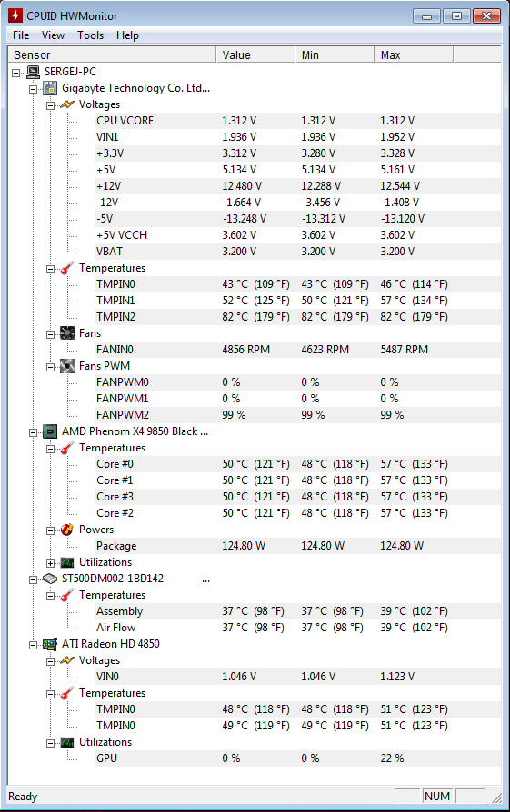Click the Fans icon

[67, 333]
